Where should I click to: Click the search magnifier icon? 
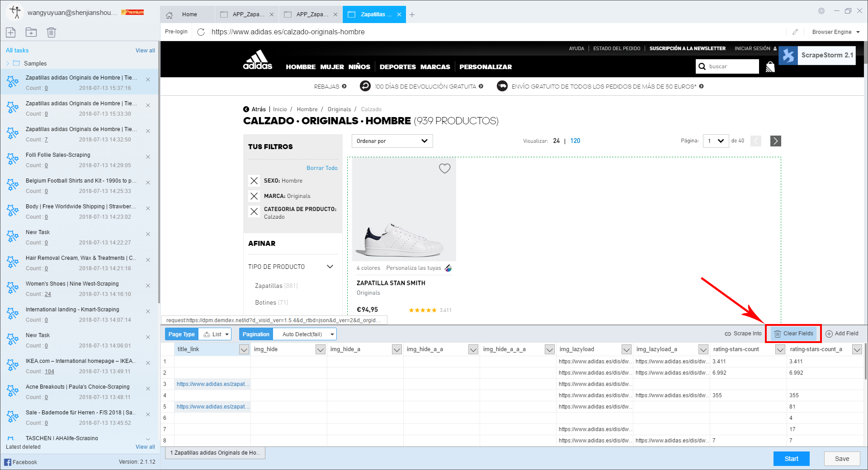tap(702, 66)
